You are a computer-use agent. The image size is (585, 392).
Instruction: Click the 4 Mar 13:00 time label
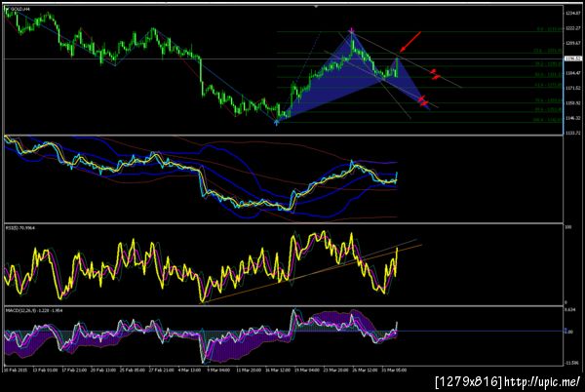(x=190, y=371)
